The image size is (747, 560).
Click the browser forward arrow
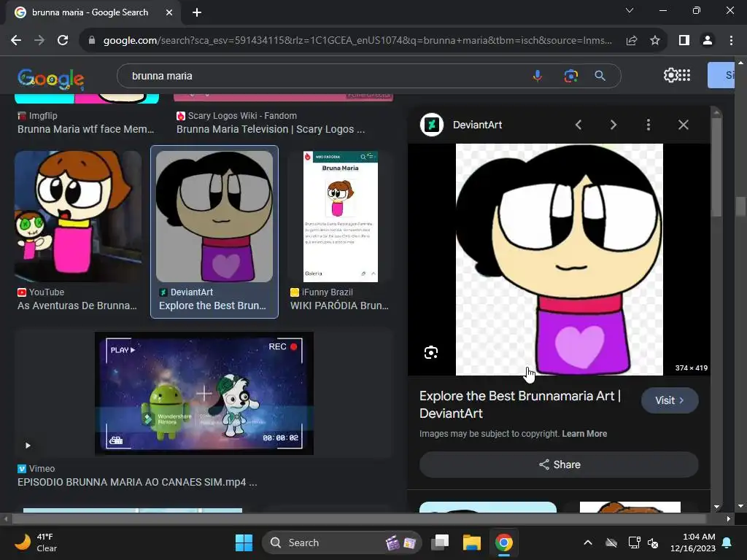click(39, 41)
